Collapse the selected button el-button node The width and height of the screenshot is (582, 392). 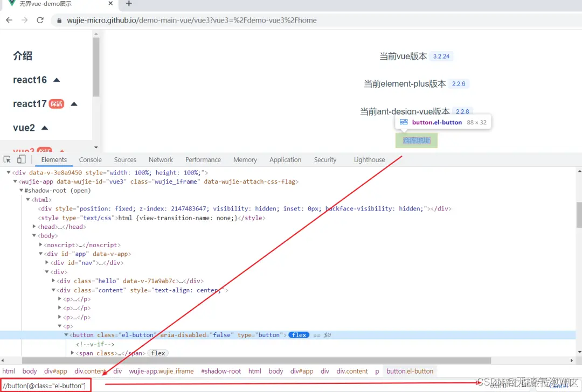[x=66, y=334]
